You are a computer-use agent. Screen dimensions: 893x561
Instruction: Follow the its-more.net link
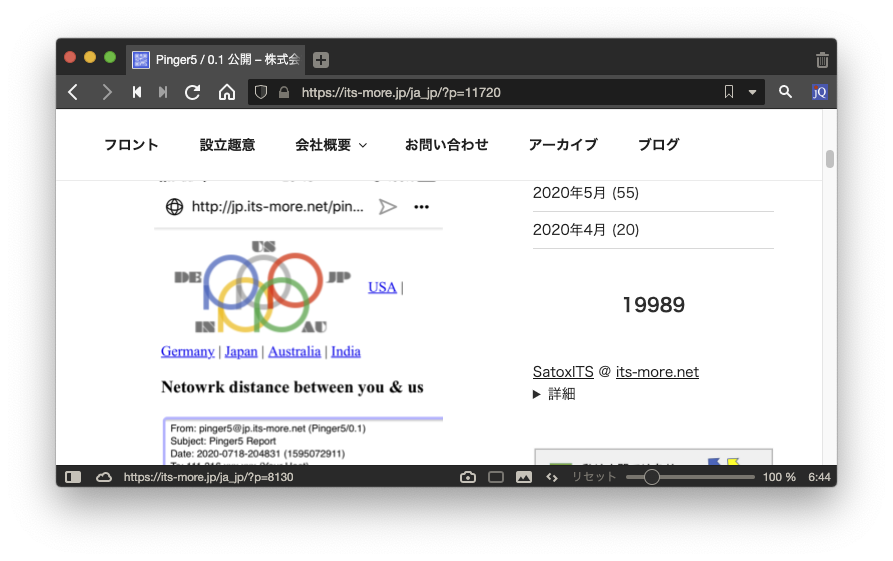coord(656,372)
